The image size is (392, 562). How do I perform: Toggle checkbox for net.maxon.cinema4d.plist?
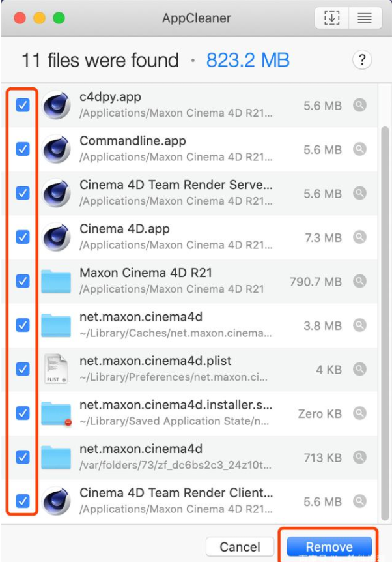pyautogui.click(x=23, y=369)
